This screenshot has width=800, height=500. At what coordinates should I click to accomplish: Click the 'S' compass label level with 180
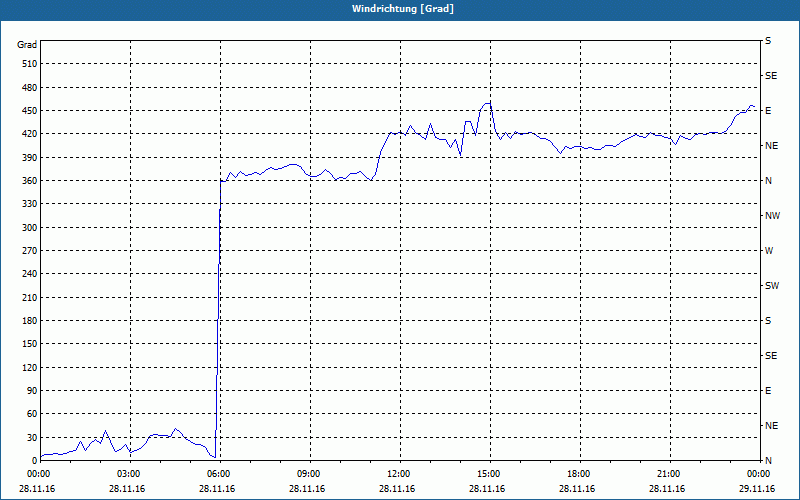point(768,321)
